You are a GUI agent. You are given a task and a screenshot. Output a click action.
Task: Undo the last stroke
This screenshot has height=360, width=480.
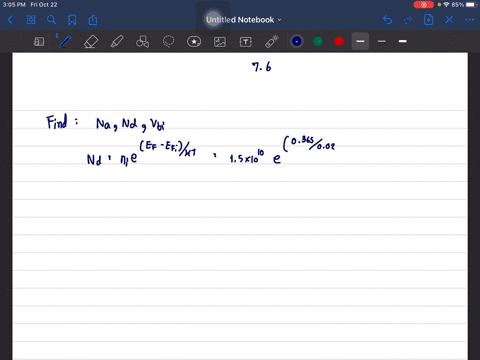coord(387,20)
